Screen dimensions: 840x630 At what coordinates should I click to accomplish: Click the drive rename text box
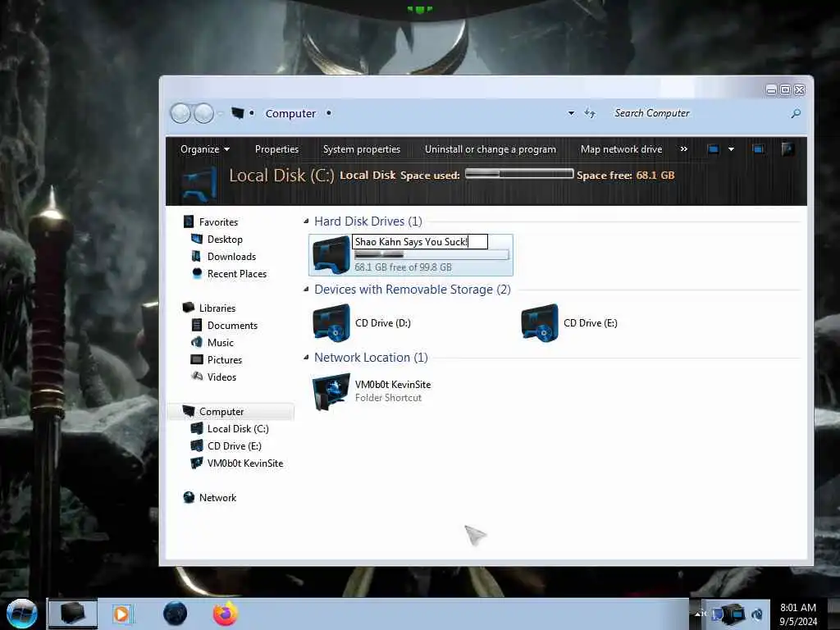coord(419,242)
